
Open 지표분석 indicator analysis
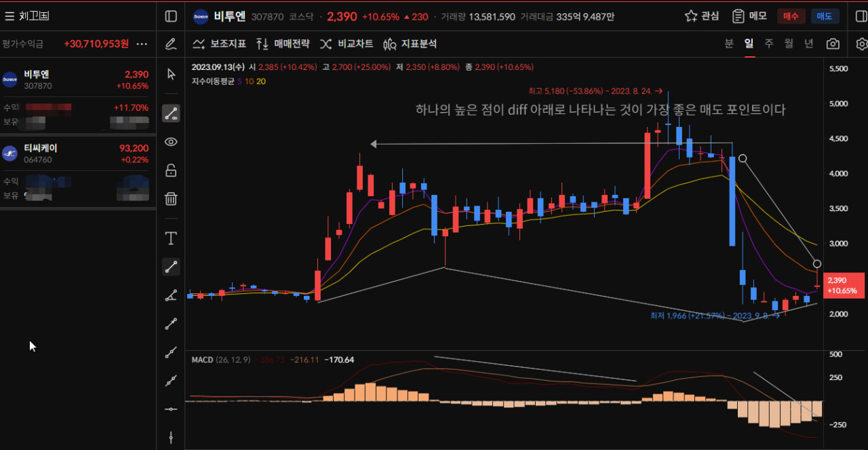pyautogui.click(x=410, y=44)
